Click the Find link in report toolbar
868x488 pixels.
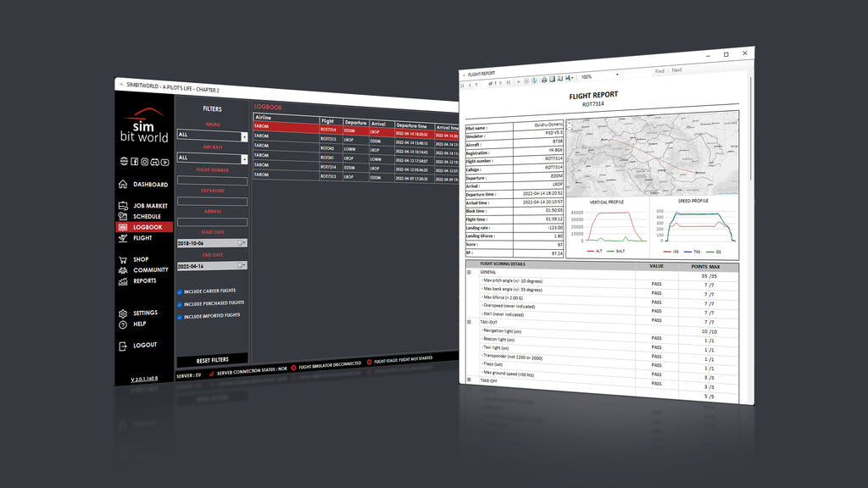[x=659, y=71]
